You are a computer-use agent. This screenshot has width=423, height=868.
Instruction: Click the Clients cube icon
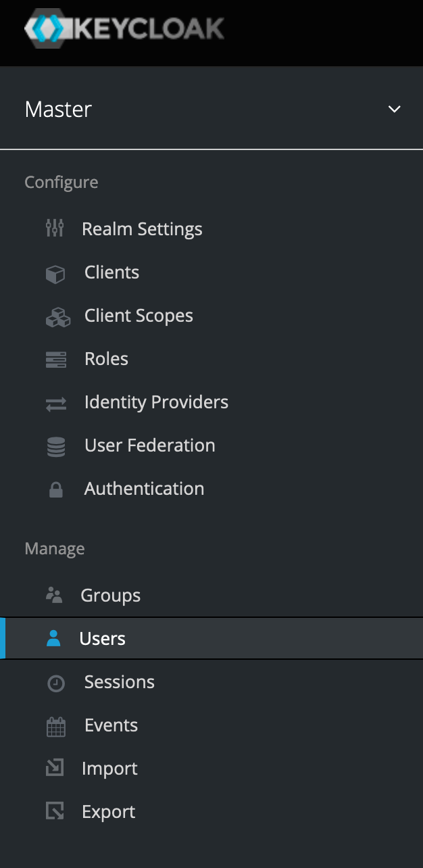pyautogui.click(x=55, y=274)
